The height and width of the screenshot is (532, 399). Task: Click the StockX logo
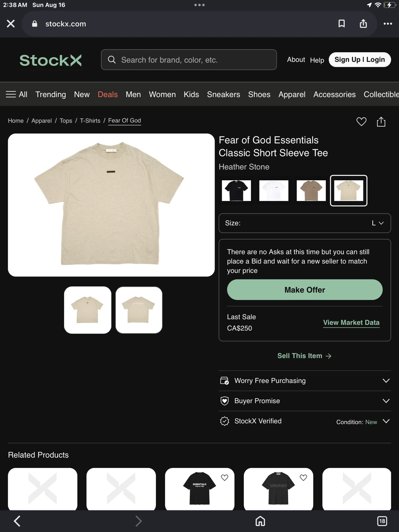pyautogui.click(x=51, y=60)
